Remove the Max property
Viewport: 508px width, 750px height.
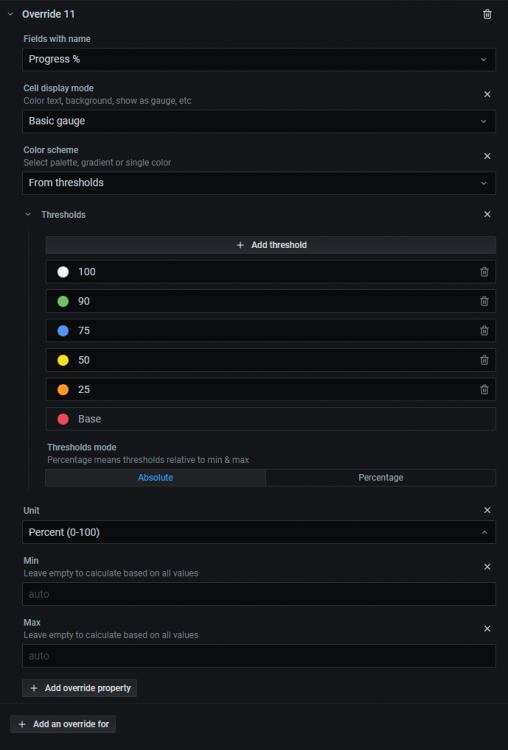click(487, 629)
